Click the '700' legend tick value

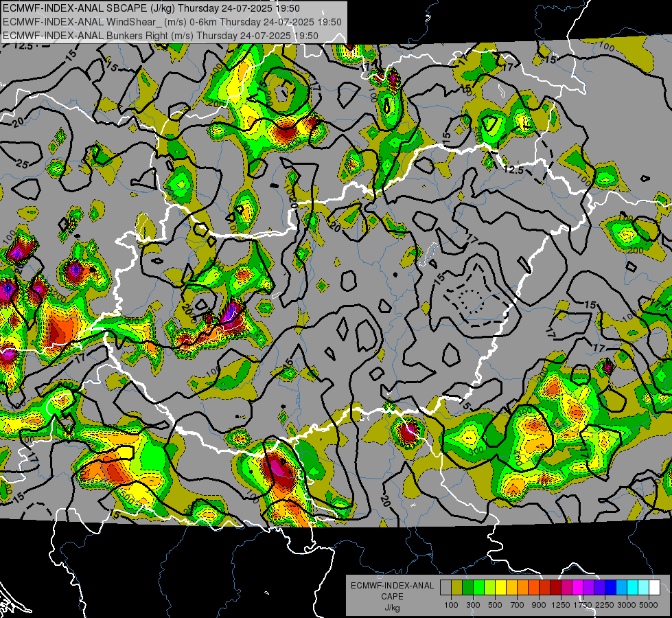click(518, 605)
